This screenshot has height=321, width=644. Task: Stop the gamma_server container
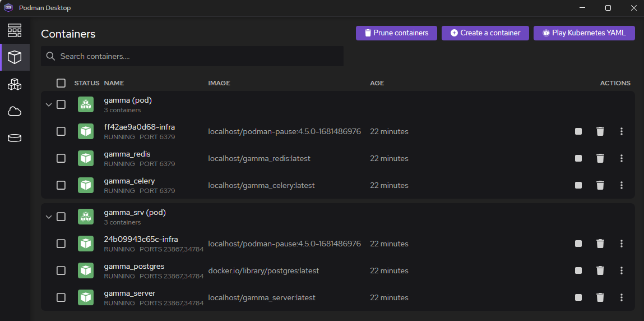[578, 297]
